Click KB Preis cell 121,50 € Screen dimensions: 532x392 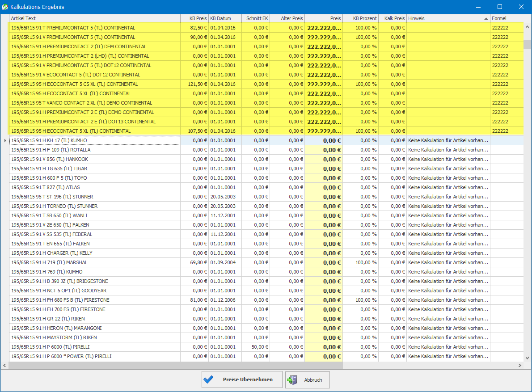(194, 84)
